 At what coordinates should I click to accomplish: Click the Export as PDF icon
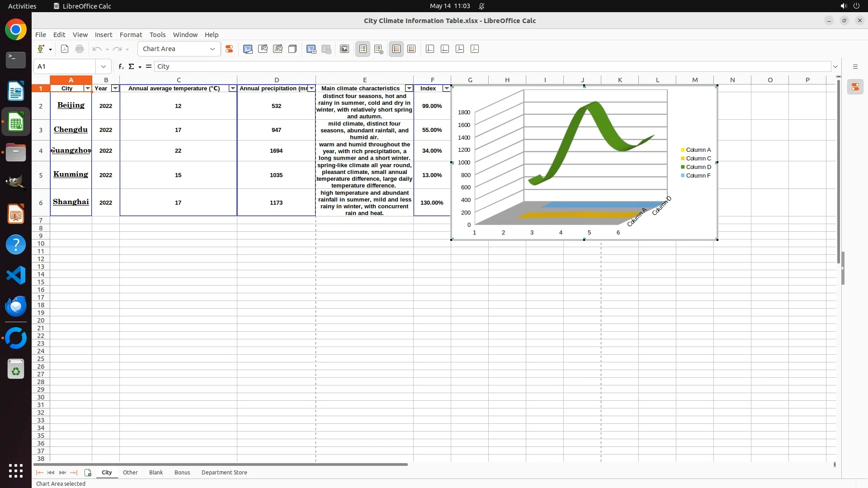(x=65, y=49)
